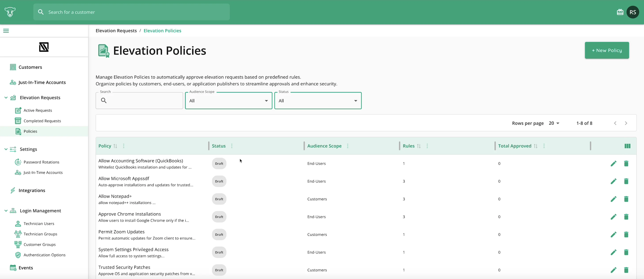
Task: Edit the Permit Zoom Updates policy
Action: point(614,234)
